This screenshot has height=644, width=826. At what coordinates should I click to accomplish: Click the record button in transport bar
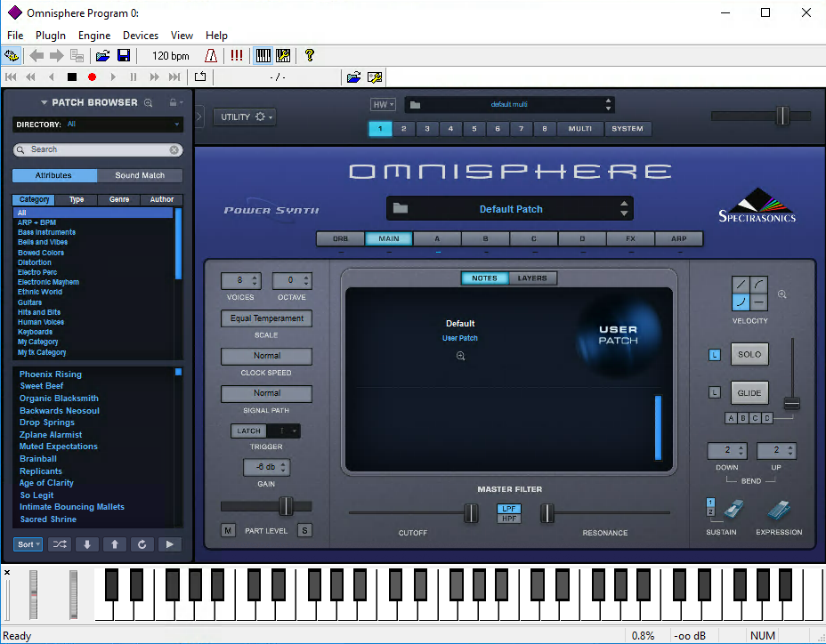click(x=92, y=76)
